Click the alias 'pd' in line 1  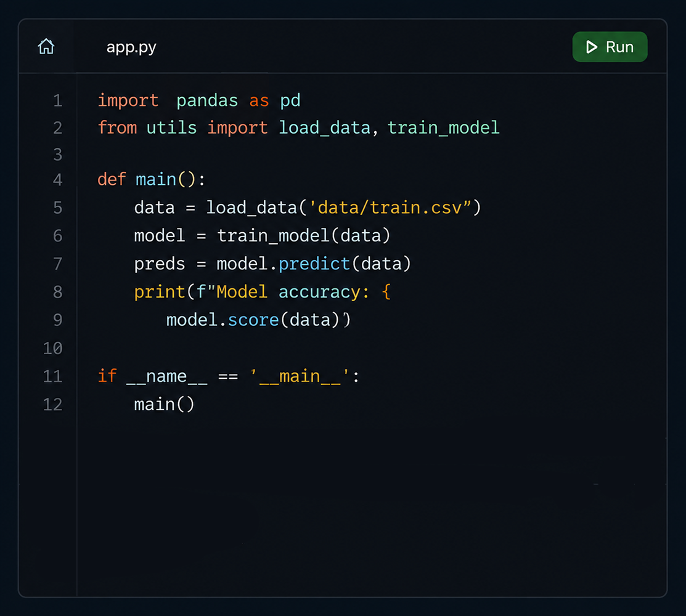tap(290, 101)
